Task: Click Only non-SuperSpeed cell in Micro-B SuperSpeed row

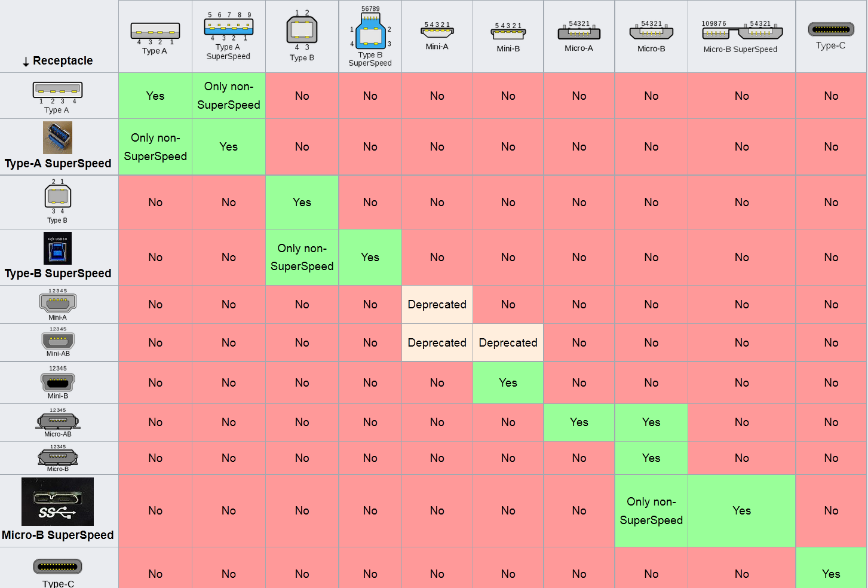Action: click(x=651, y=511)
